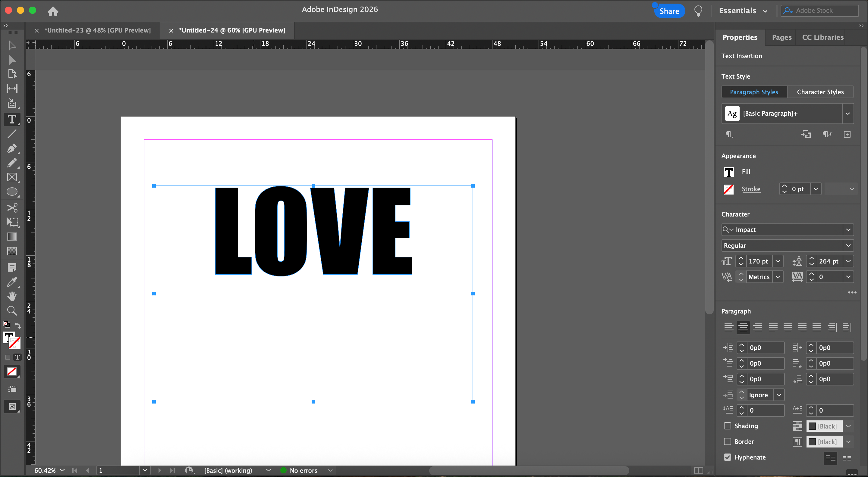Select the Scissors tool
Viewport: 868px width, 477px height.
point(12,207)
